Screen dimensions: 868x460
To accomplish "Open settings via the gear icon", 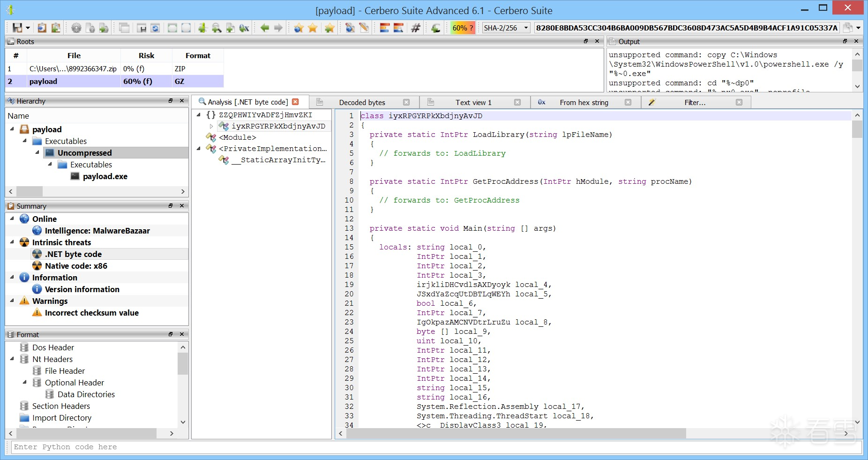I will click(76, 28).
